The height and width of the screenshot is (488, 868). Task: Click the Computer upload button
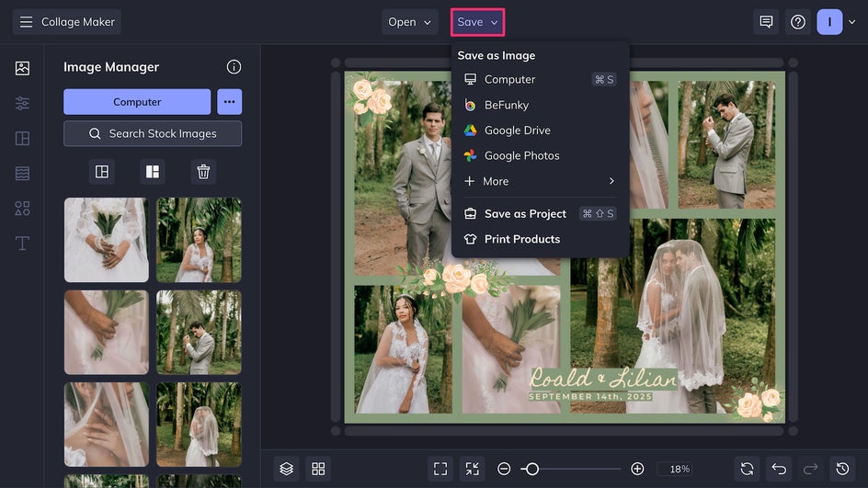tap(137, 102)
